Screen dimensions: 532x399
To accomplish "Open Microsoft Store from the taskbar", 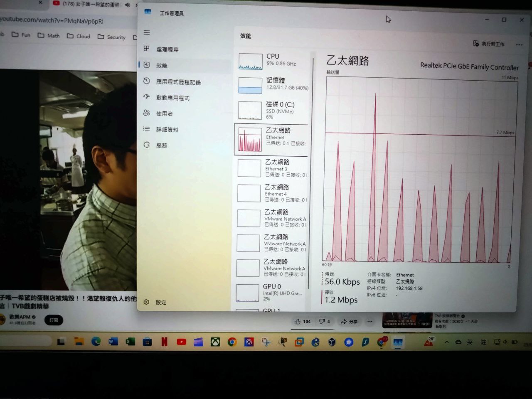I will click(147, 342).
